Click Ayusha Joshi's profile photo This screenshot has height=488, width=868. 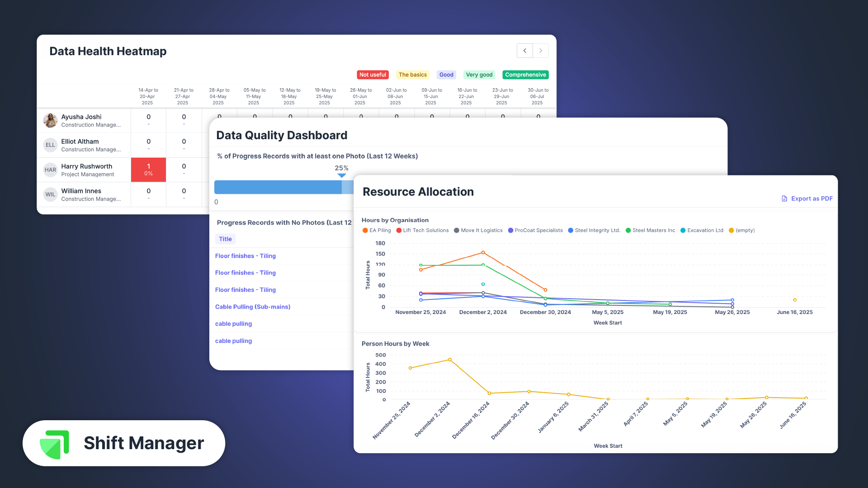click(x=50, y=120)
